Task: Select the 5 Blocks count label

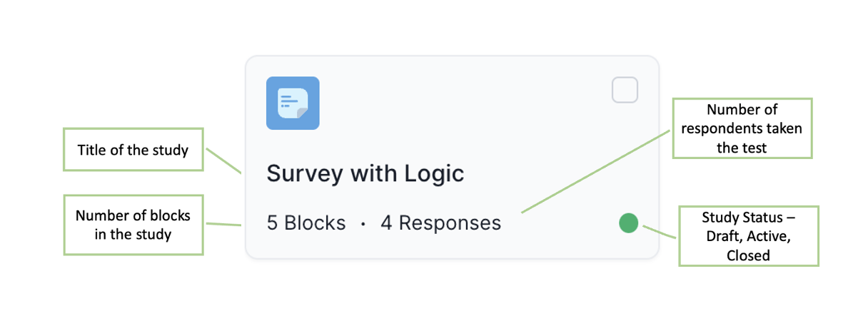Action: 306,223
